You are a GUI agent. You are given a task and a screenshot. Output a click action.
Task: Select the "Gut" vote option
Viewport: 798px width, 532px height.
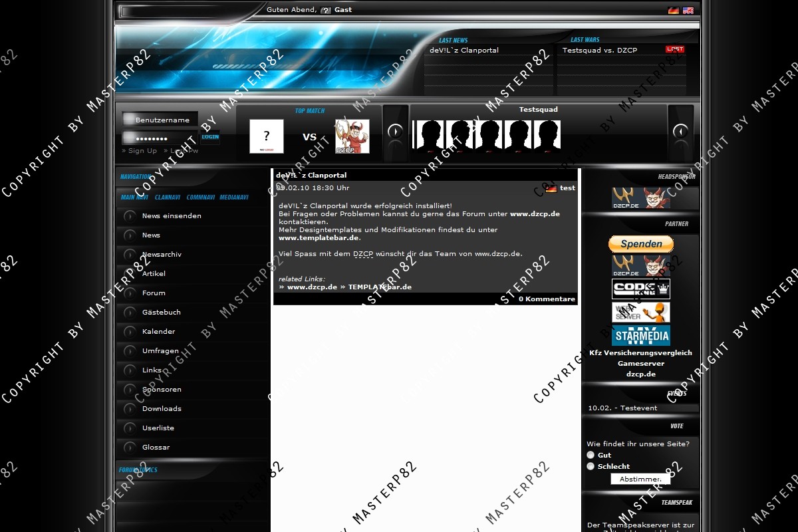591,455
